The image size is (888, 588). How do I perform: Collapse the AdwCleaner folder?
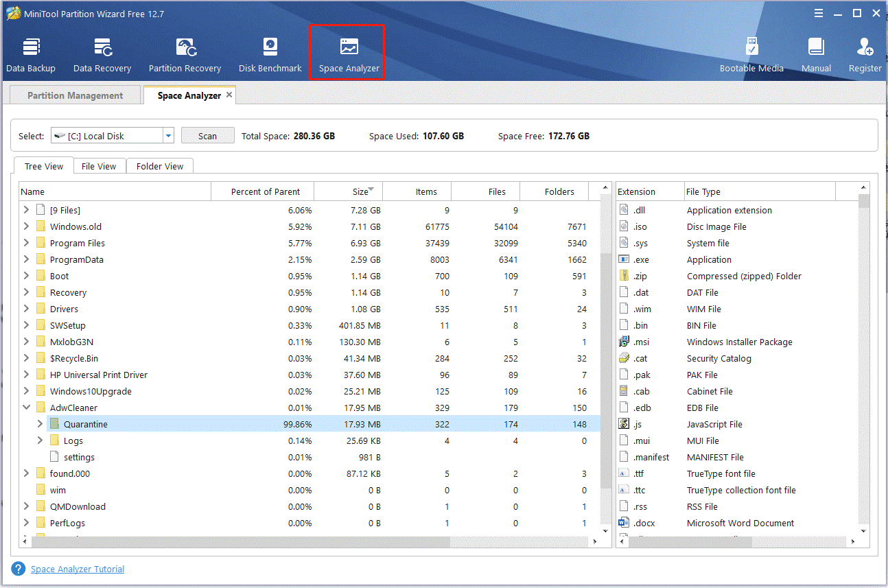click(26, 408)
